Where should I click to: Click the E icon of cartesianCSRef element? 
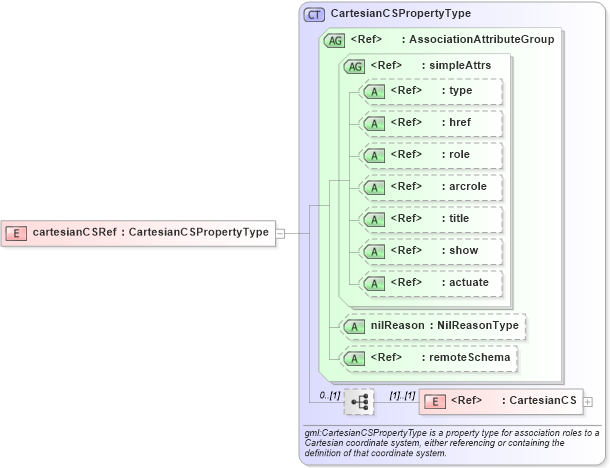point(16,233)
